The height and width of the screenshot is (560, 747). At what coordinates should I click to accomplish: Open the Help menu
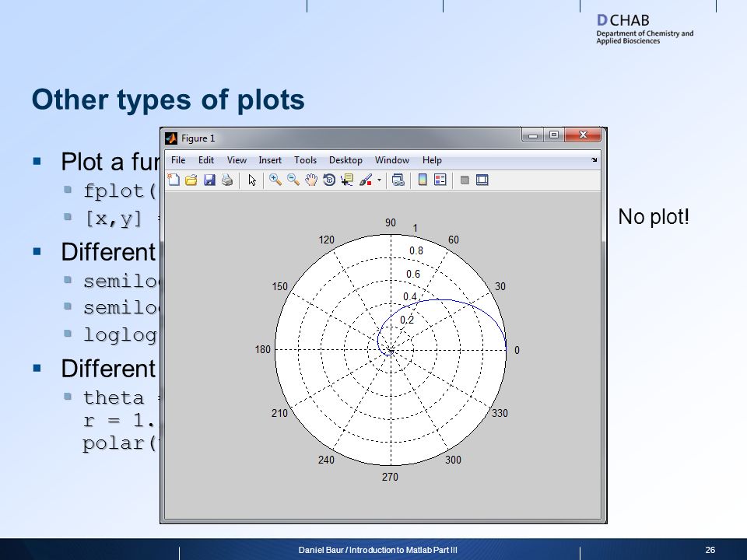coord(432,160)
